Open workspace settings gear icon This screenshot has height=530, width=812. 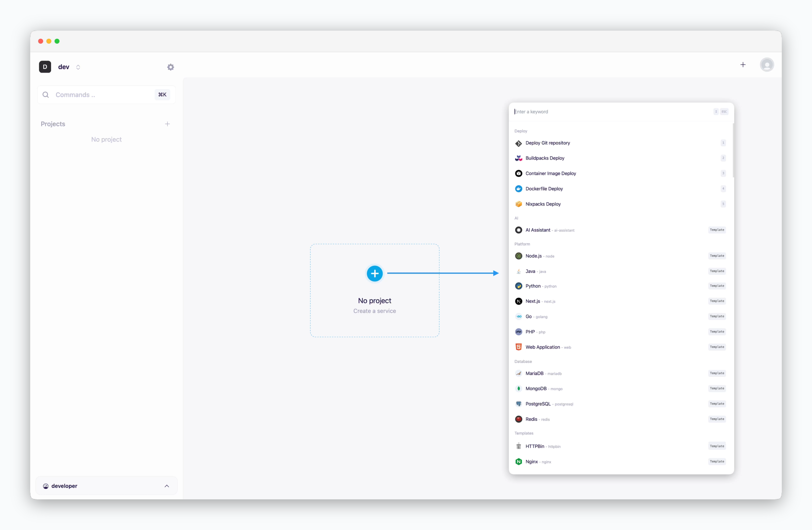coord(171,67)
